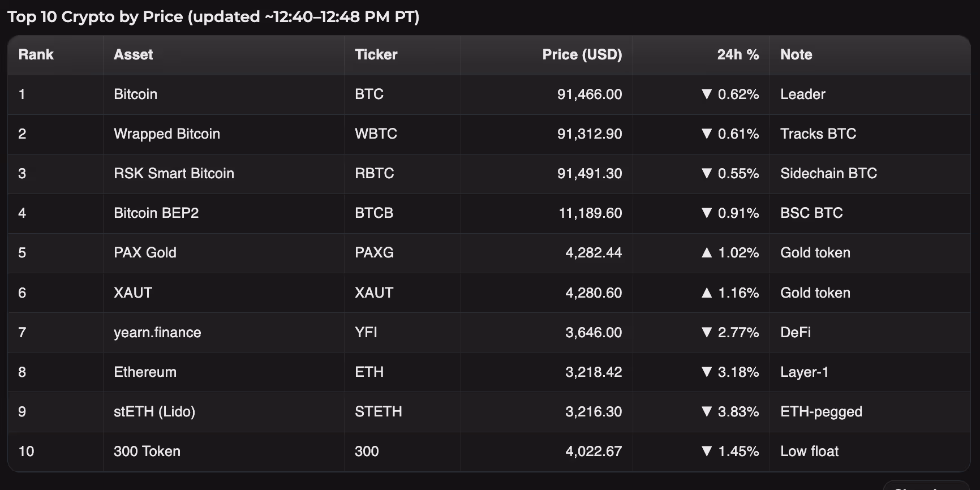Click the 24h % column header

coord(737,55)
